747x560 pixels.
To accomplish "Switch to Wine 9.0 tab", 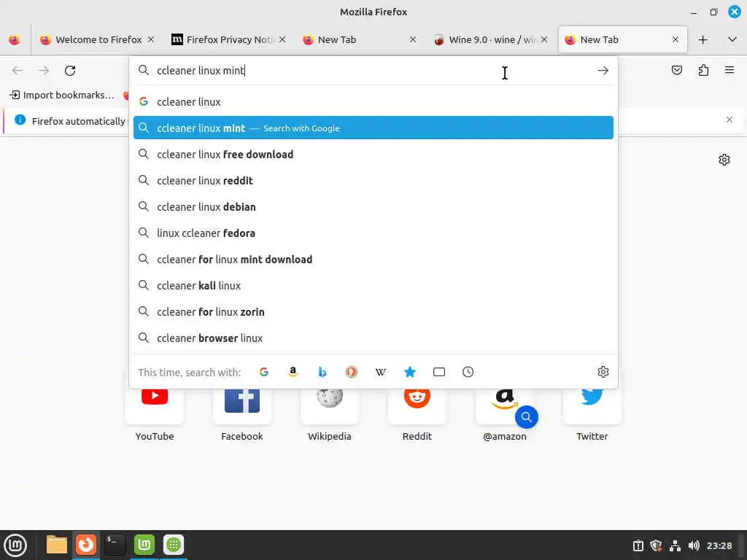I will 491,39.
